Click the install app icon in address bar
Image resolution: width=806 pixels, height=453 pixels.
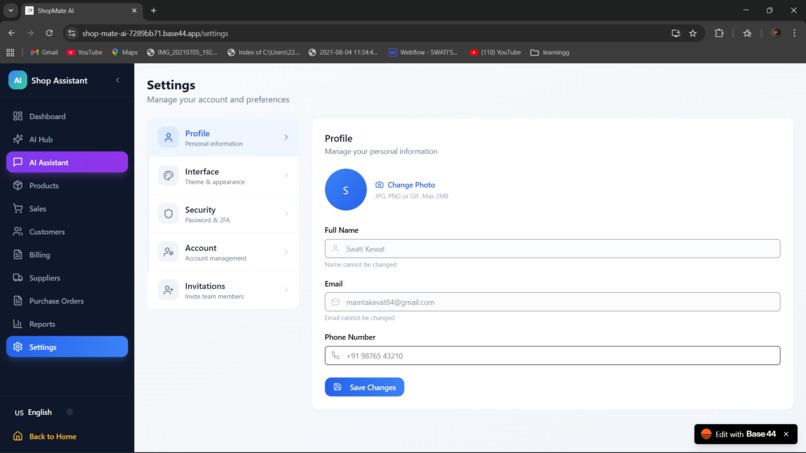tap(675, 33)
